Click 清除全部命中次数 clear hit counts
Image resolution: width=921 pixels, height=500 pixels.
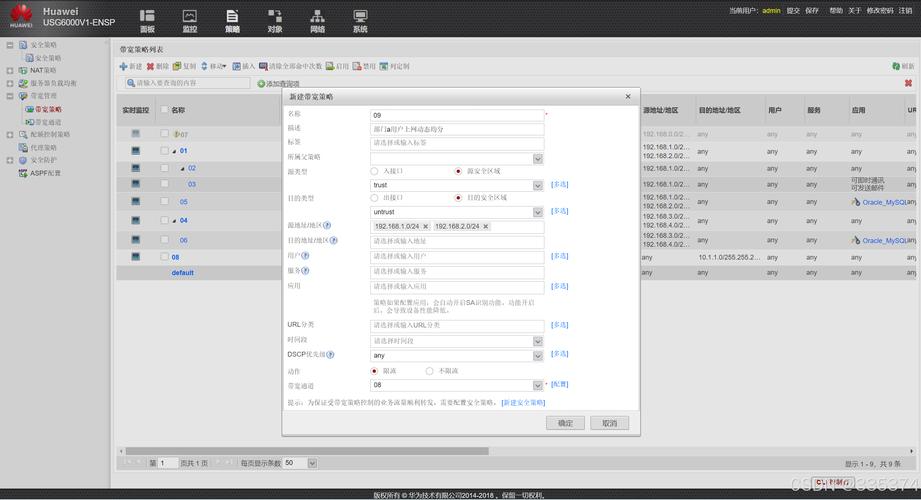coord(290,66)
